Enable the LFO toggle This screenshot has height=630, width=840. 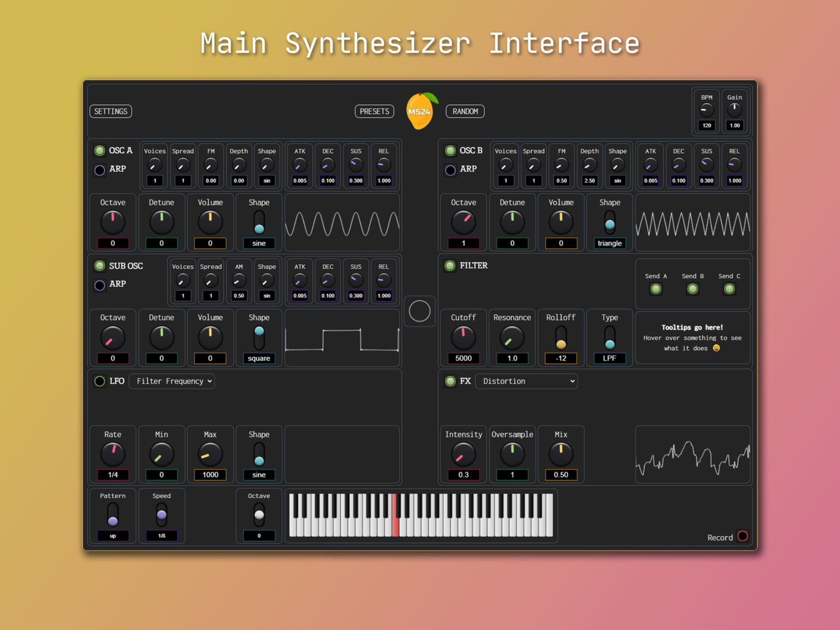[x=100, y=381]
